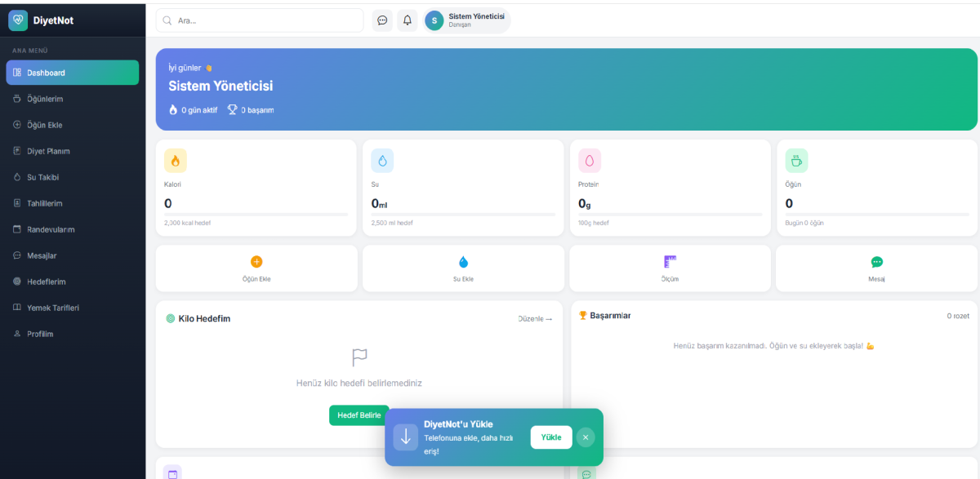Click the green Mesaj chat bubble icon

click(x=876, y=262)
